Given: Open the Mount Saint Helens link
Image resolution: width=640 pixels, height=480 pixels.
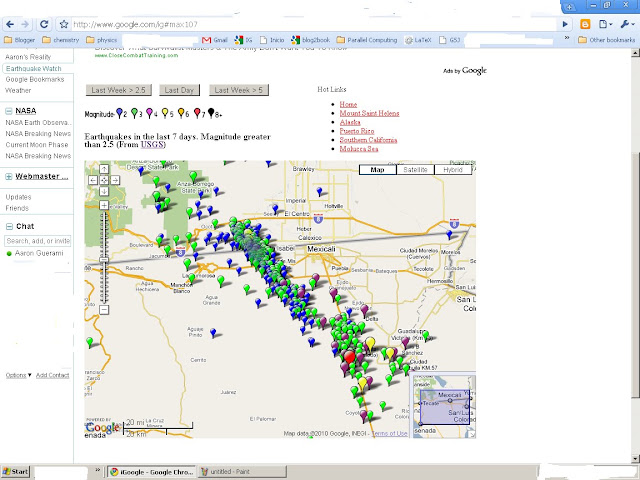Looking at the screenshot, I should click(x=369, y=113).
